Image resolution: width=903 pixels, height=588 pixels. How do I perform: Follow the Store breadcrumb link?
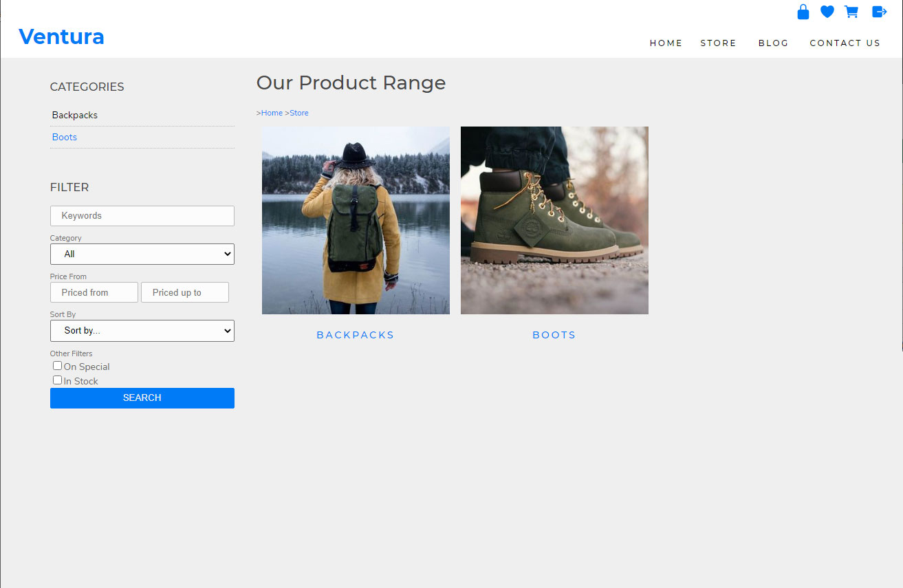click(x=299, y=113)
